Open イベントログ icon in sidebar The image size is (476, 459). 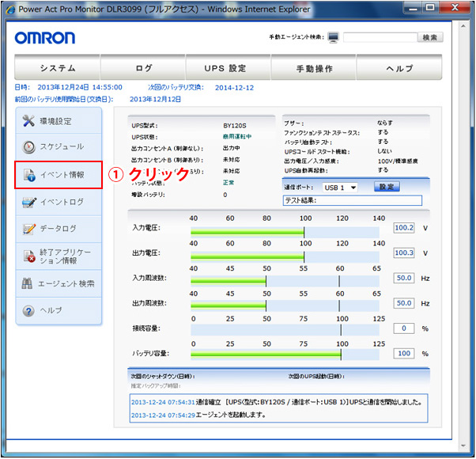(28, 202)
